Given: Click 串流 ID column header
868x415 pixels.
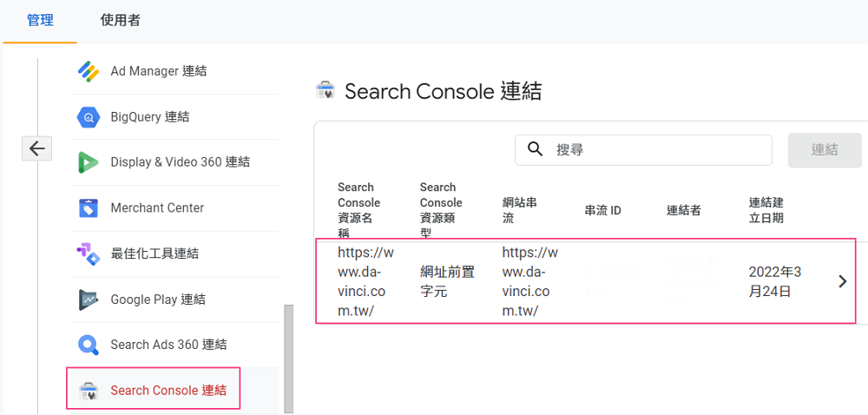Looking at the screenshot, I should pos(603,210).
